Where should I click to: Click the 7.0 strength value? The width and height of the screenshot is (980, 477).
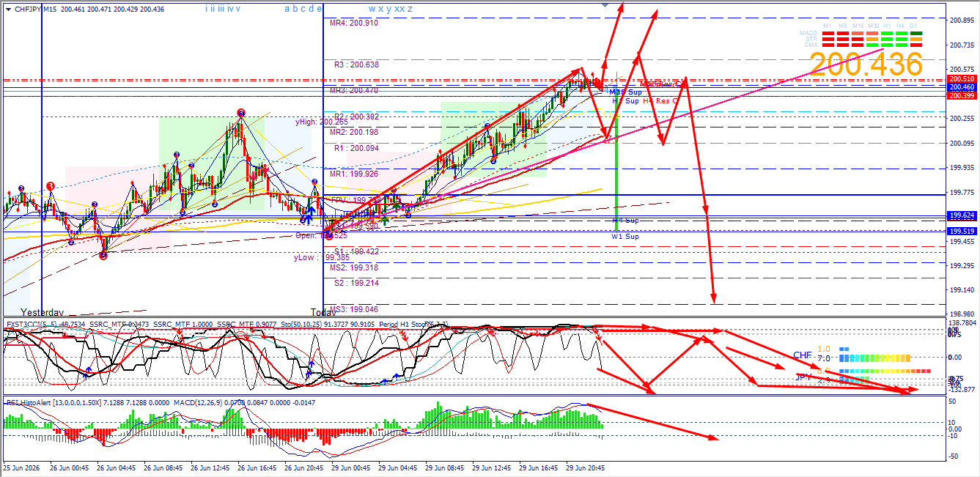(824, 358)
